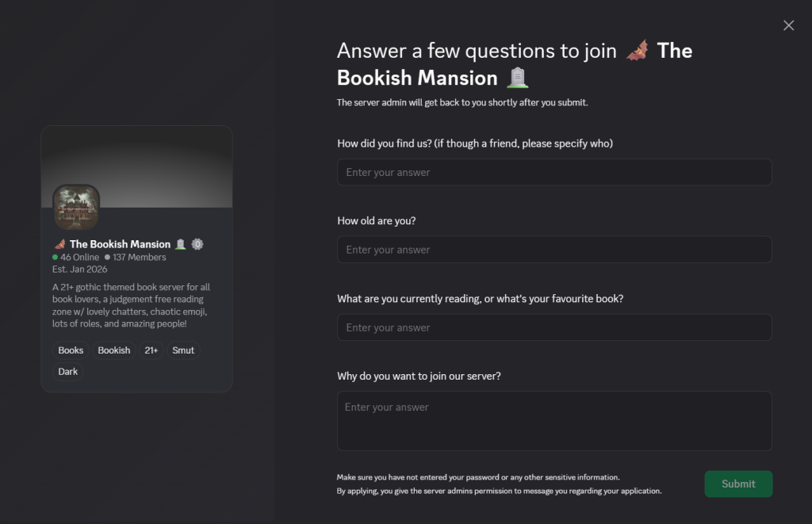The width and height of the screenshot is (812, 524).
Task: Select the Bookish tag
Action: [114, 350]
